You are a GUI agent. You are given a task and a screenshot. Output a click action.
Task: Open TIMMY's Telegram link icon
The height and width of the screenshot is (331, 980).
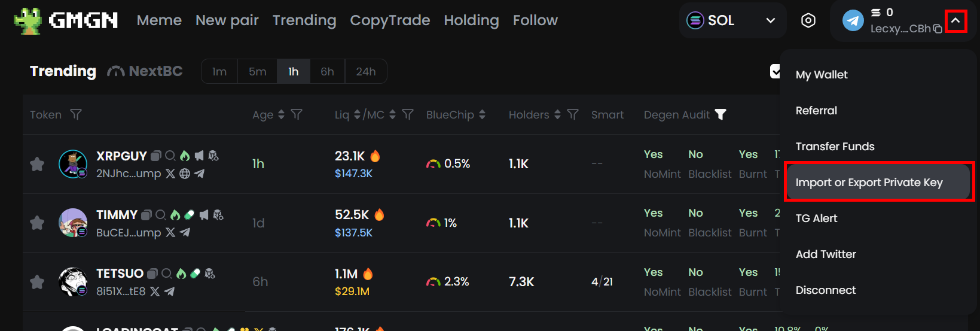tap(185, 232)
